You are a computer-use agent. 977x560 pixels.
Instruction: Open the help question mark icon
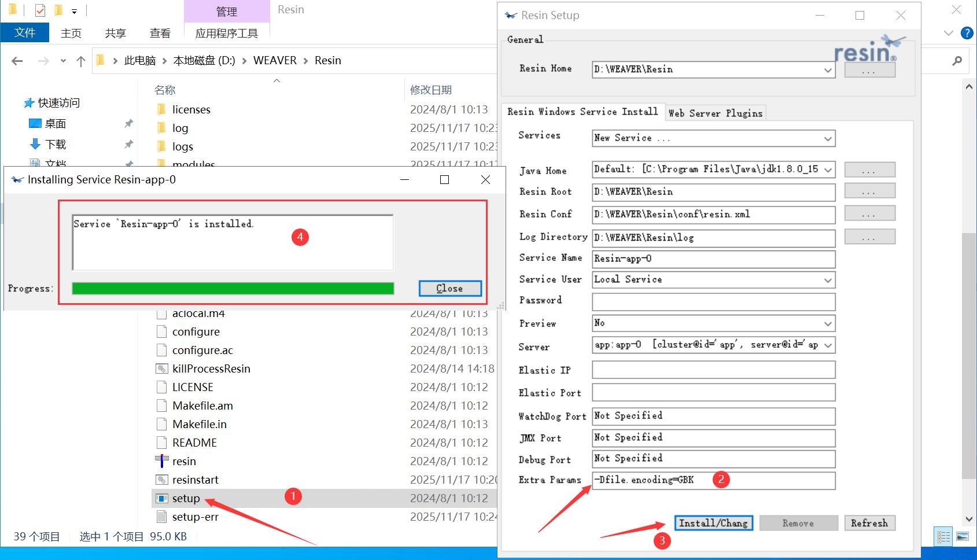pyautogui.click(x=967, y=33)
